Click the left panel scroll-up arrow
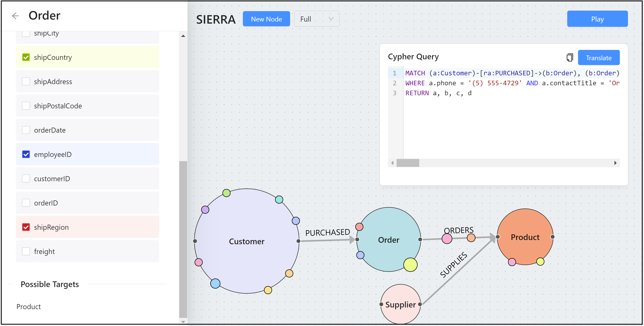This screenshot has height=326, width=644. tap(183, 36)
